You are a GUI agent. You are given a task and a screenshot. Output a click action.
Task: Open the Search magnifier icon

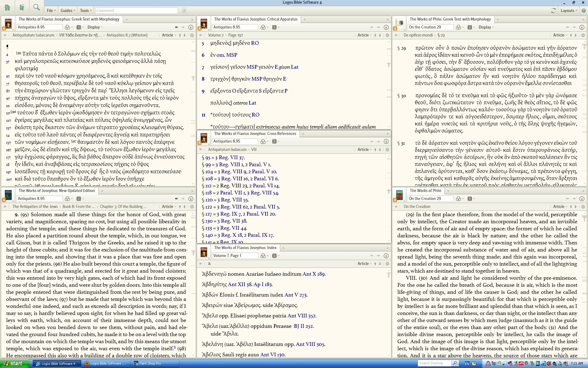click(x=36, y=7)
